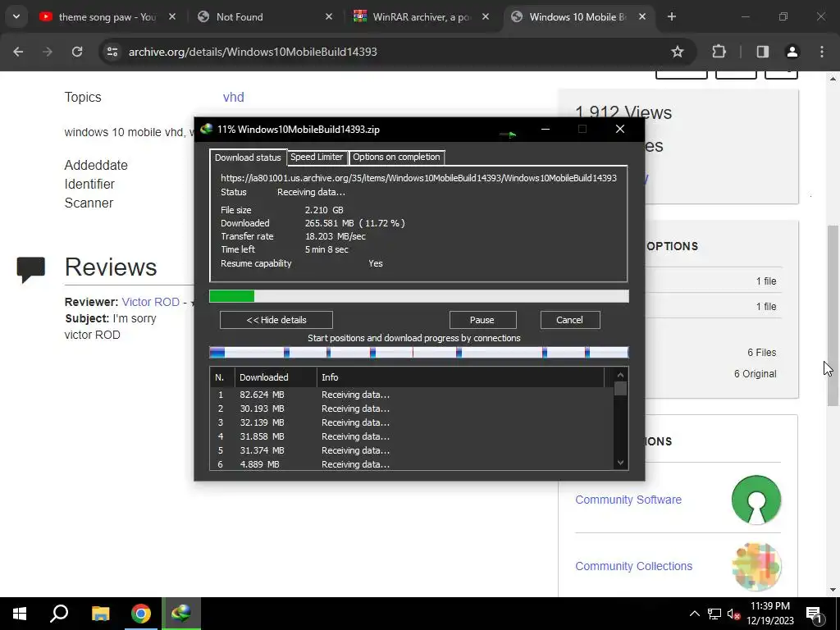Image resolution: width=840 pixels, height=630 pixels.
Task: Close the Not Found tab
Action: [329, 16]
